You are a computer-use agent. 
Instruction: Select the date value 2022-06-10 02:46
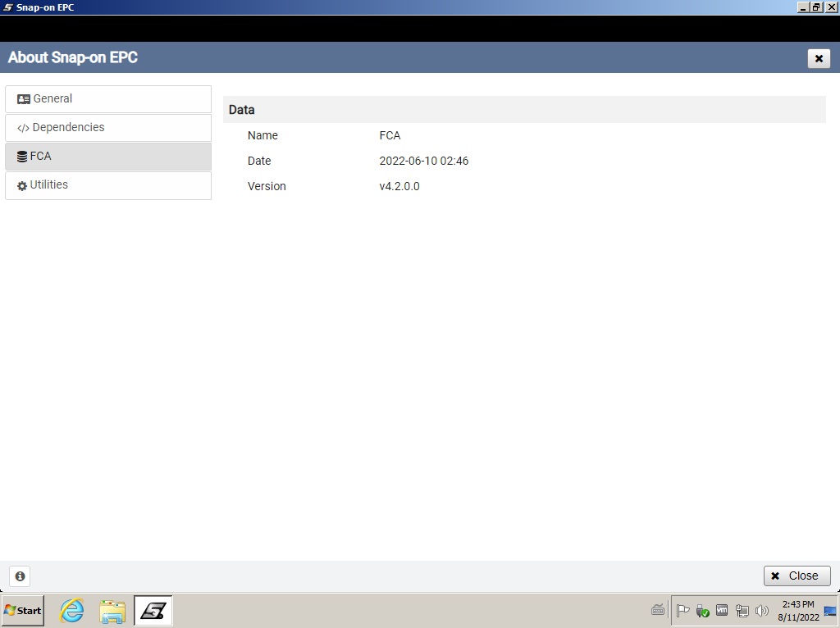tap(424, 162)
